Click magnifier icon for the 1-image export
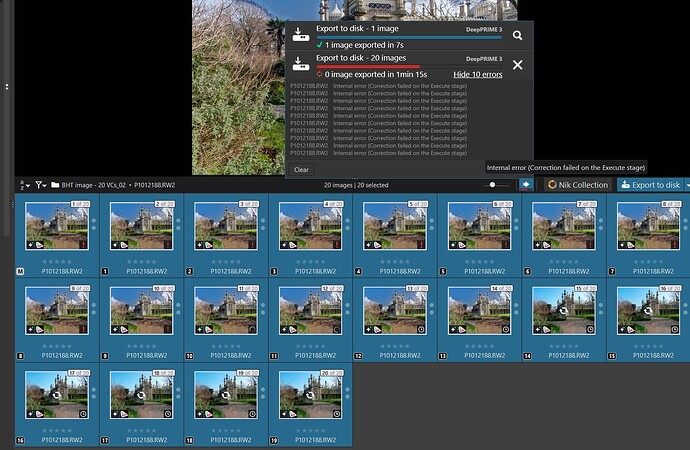The width and height of the screenshot is (690, 450). [x=517, y=35]
